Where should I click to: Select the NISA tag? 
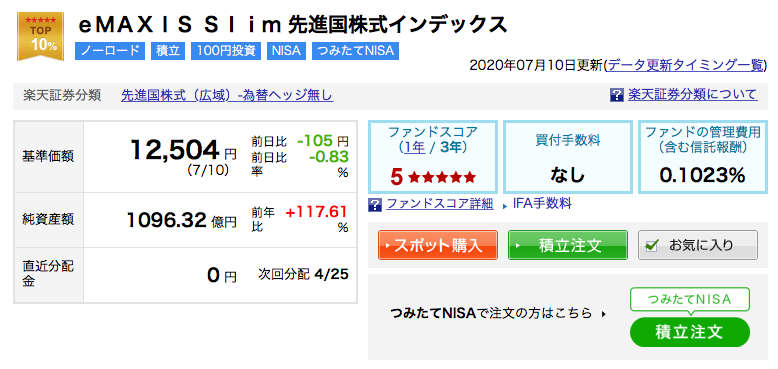286,51
